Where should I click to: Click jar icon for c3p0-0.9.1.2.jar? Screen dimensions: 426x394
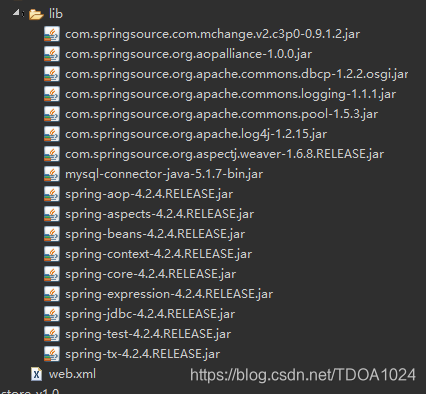coord(52,34)
